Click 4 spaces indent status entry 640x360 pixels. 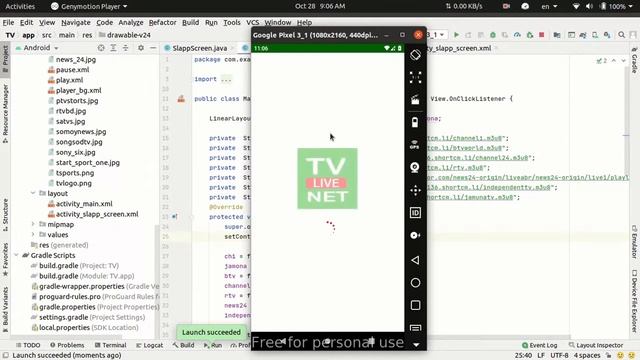[587, 355]
